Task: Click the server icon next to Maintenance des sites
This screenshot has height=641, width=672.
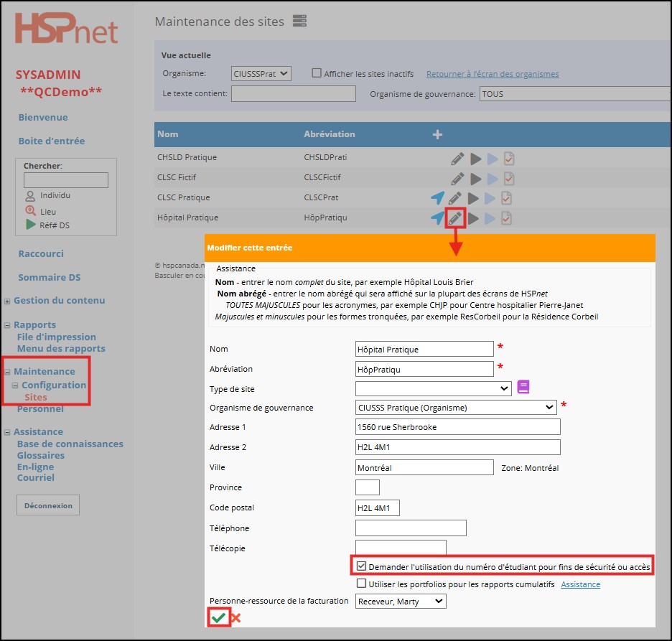Action: tap(299, 22)
